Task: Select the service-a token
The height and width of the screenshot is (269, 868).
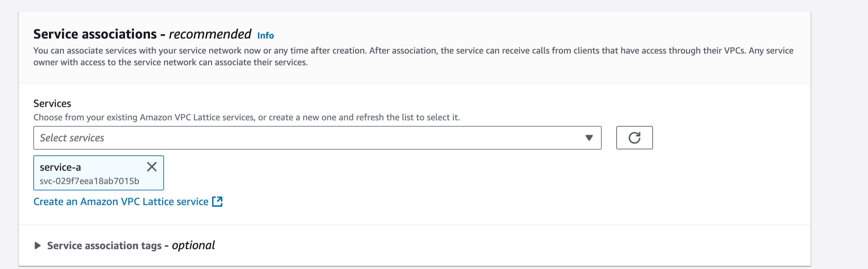Action: 98,173
